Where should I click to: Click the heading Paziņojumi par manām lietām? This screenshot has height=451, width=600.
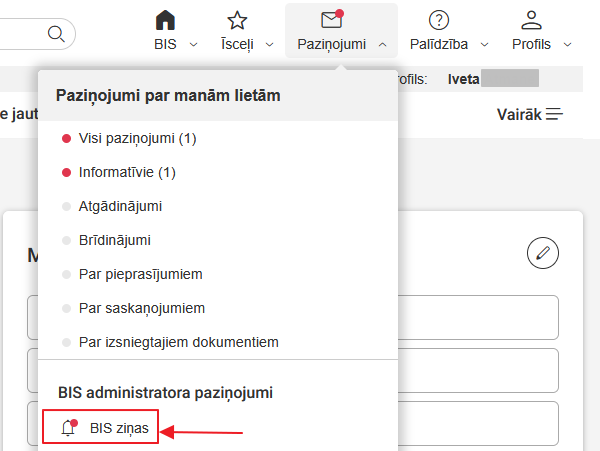click(168, 95)
